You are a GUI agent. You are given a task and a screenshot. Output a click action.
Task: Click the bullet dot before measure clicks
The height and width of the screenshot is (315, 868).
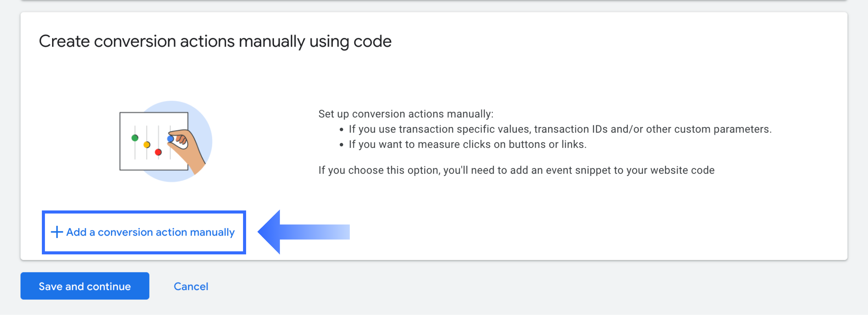point(341,145)
